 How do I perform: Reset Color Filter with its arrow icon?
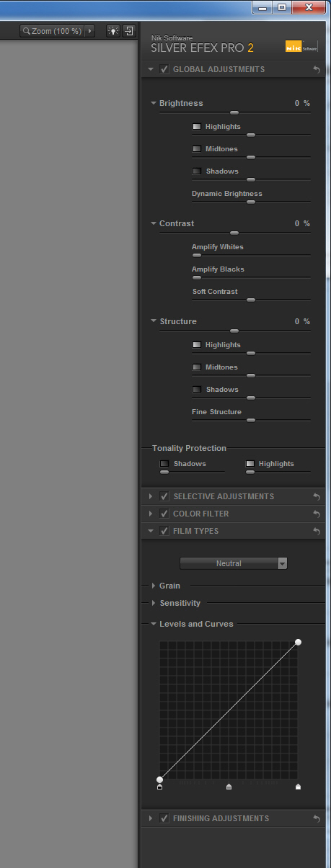(x=317, y=514)
